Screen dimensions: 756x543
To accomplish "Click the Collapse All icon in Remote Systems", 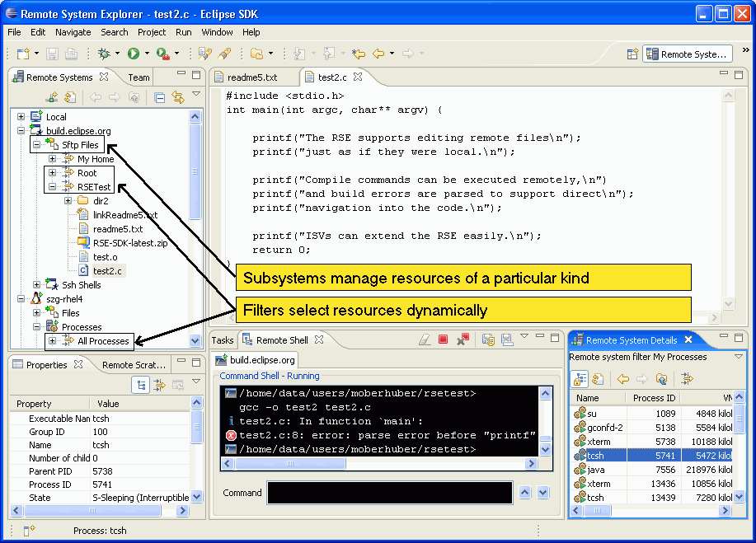I will (160, 97).
